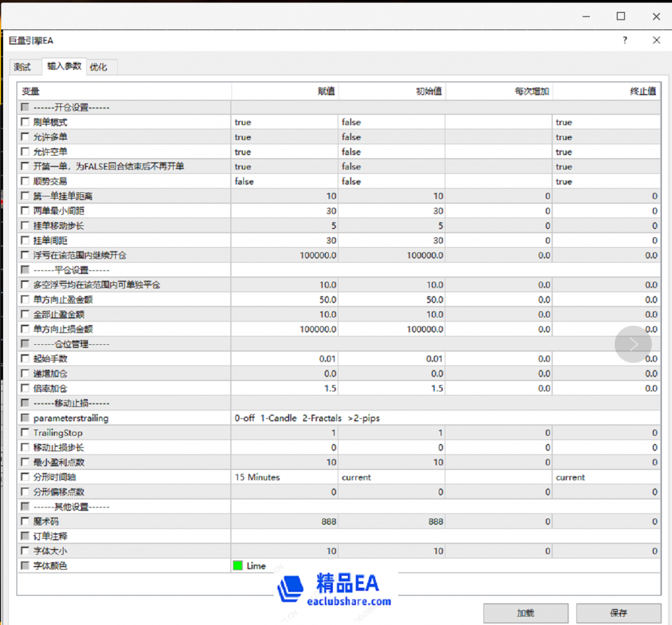Click the help question mark icon
This screenshot has height=625, width=672.
625,40
